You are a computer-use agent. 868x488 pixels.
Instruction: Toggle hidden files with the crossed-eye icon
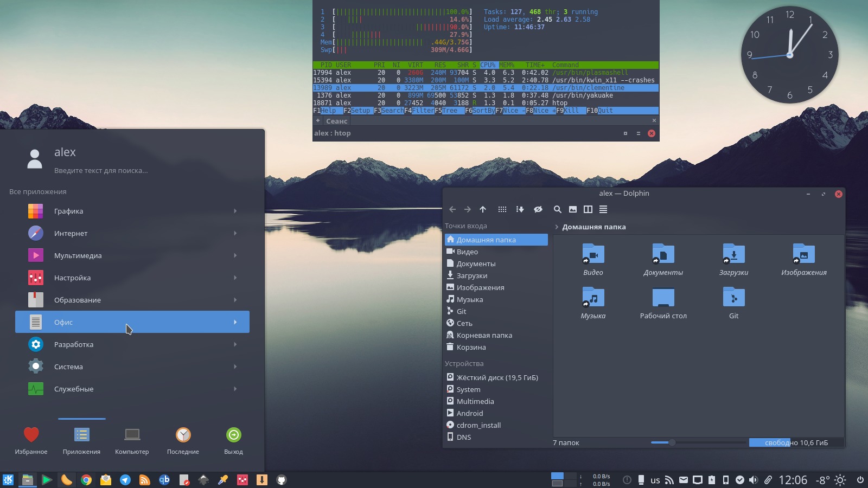[539, 209]
